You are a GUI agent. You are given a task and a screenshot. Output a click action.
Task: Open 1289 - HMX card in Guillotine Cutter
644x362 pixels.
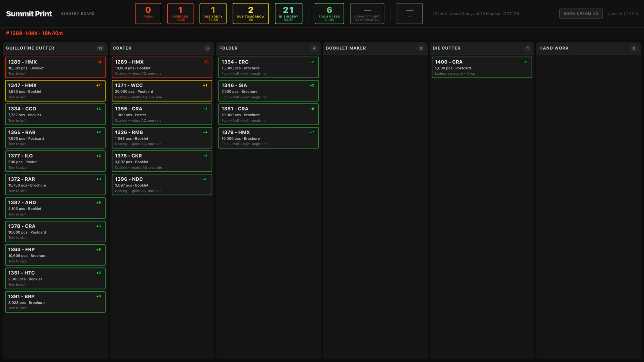pos(55,67)
